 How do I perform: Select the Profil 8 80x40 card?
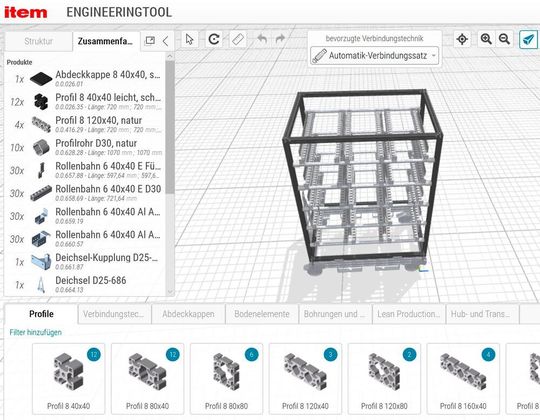147,379
